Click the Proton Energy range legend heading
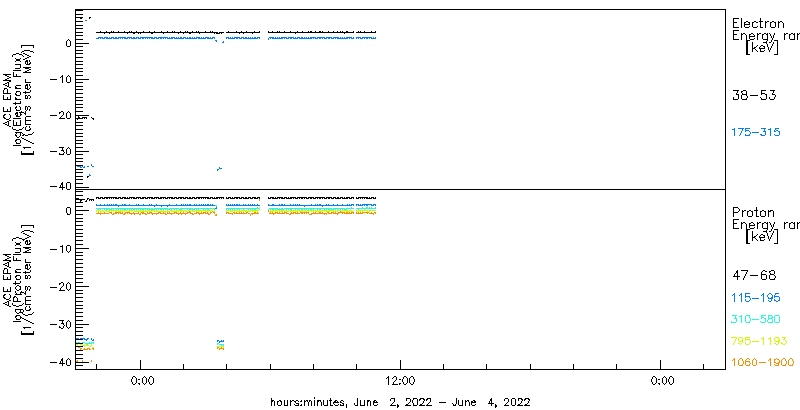The width and height of the screenshot is (800, 410). [765, 225]
